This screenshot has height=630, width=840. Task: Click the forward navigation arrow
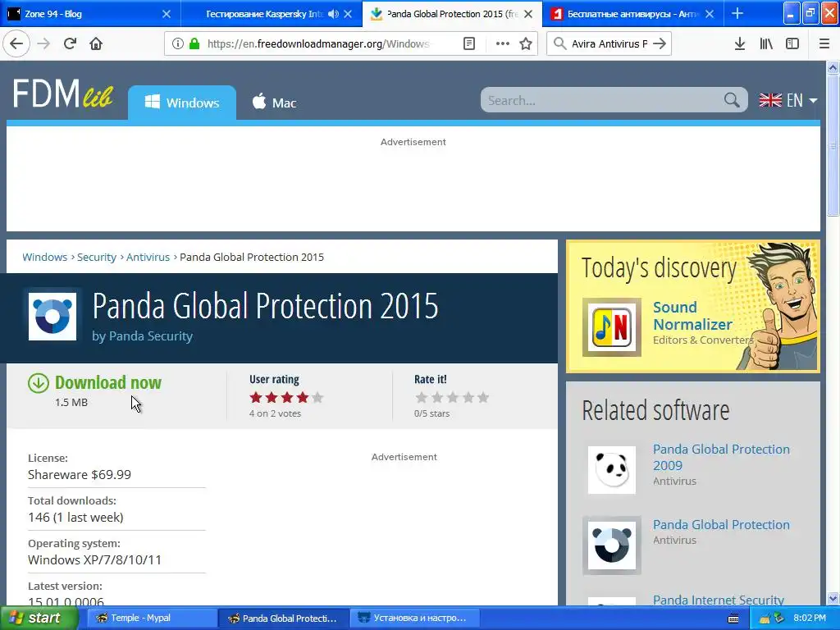point(44,44)
